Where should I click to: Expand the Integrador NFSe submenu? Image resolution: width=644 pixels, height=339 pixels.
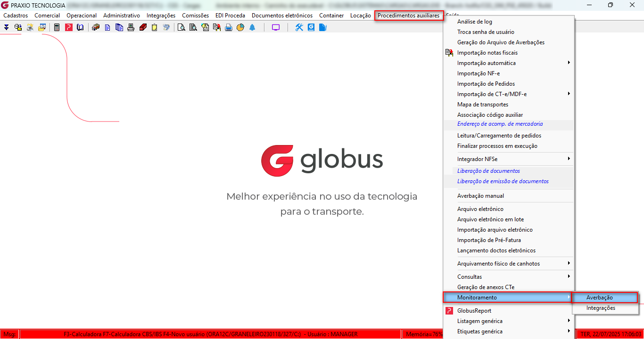(x=508, y=159)
